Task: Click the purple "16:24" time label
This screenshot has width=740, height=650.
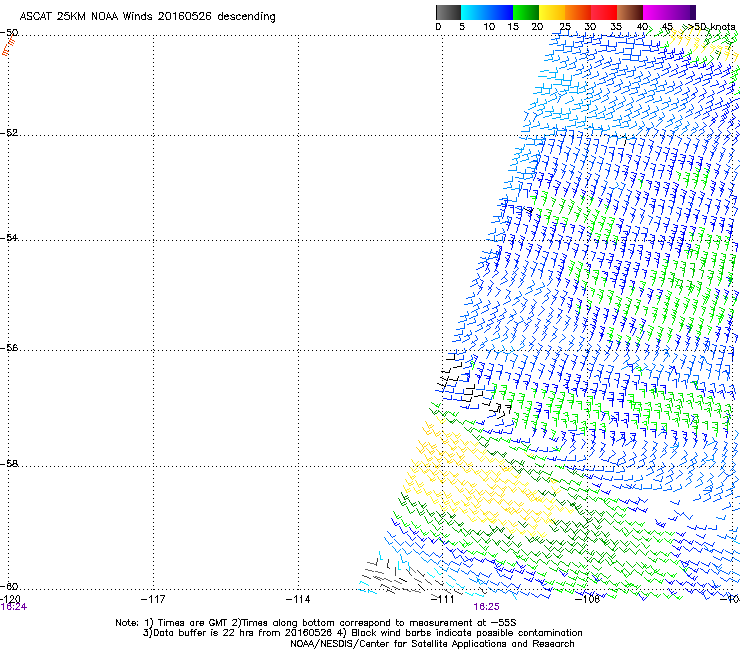Action: 14,607
